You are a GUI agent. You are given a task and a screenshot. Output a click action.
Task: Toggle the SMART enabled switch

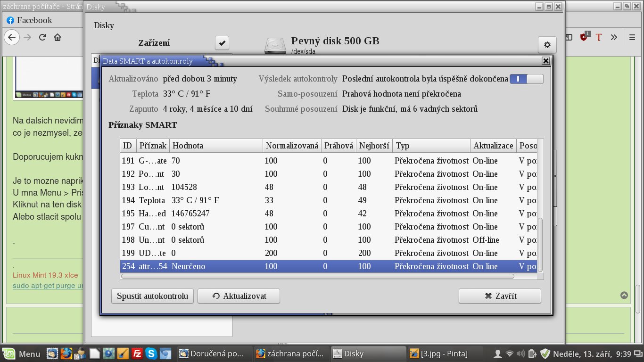coord(526,79)
